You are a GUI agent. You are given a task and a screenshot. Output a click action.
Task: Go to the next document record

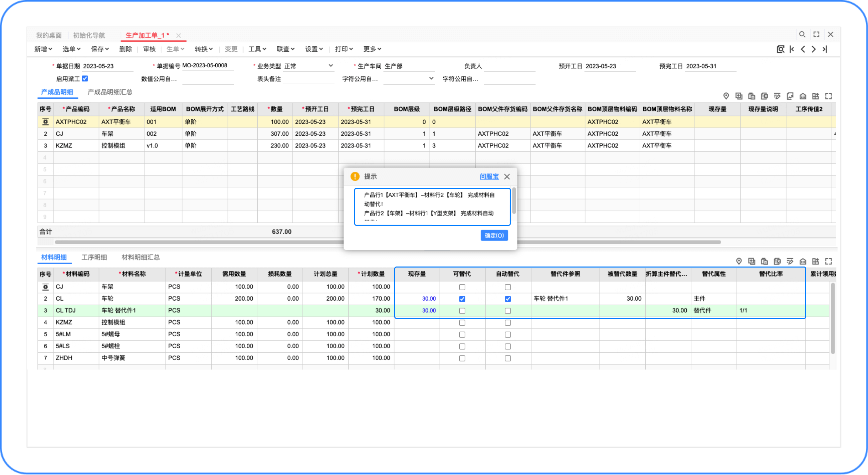(814, 49)
